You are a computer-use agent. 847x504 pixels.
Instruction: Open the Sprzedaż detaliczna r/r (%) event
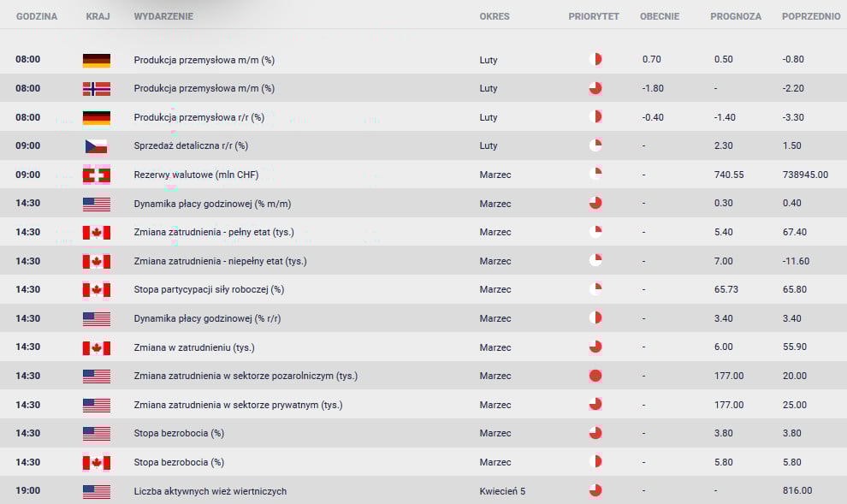pyautogui.click(x=191, y=145)
